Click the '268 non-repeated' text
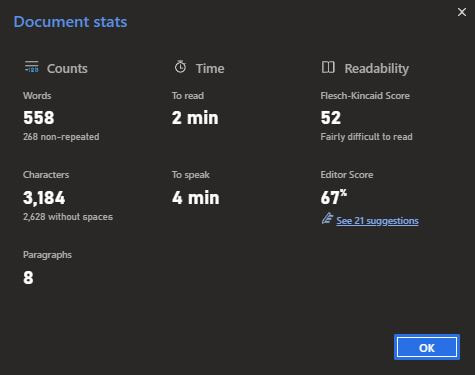Image resolution: width=475 pixels, height=375 pixels. (x=61, y=137)
